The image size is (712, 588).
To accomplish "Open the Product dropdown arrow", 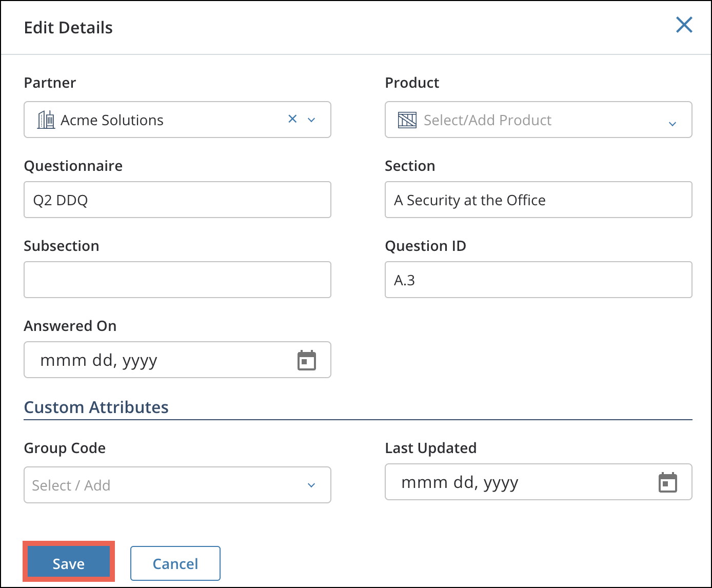I will coord(672,124).
